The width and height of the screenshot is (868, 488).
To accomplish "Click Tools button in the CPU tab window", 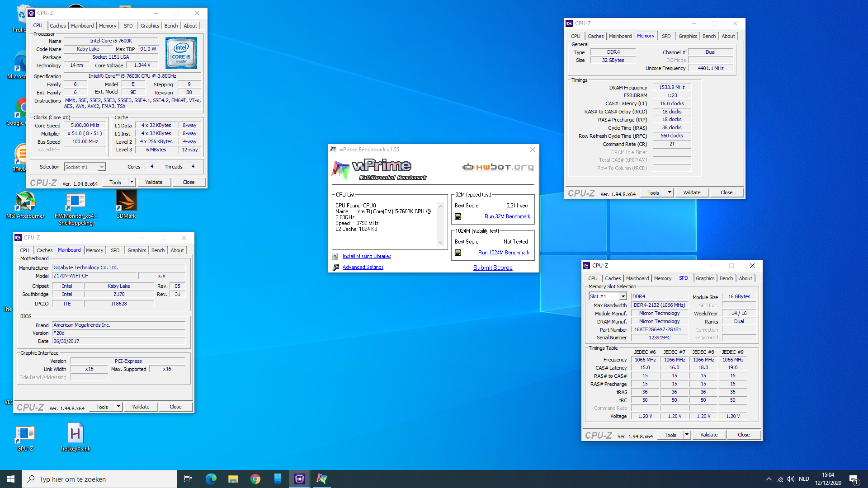I will pyautogui.click(x=115, y=182).
